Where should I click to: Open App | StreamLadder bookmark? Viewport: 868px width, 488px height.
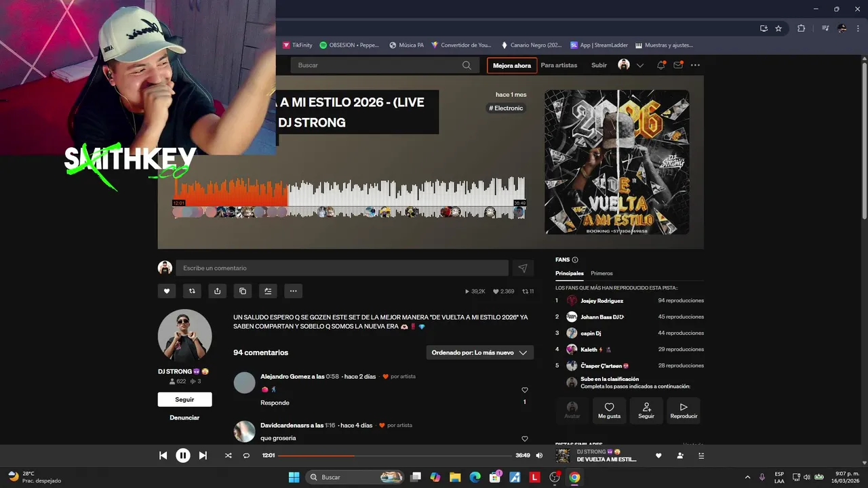point(599,45)
